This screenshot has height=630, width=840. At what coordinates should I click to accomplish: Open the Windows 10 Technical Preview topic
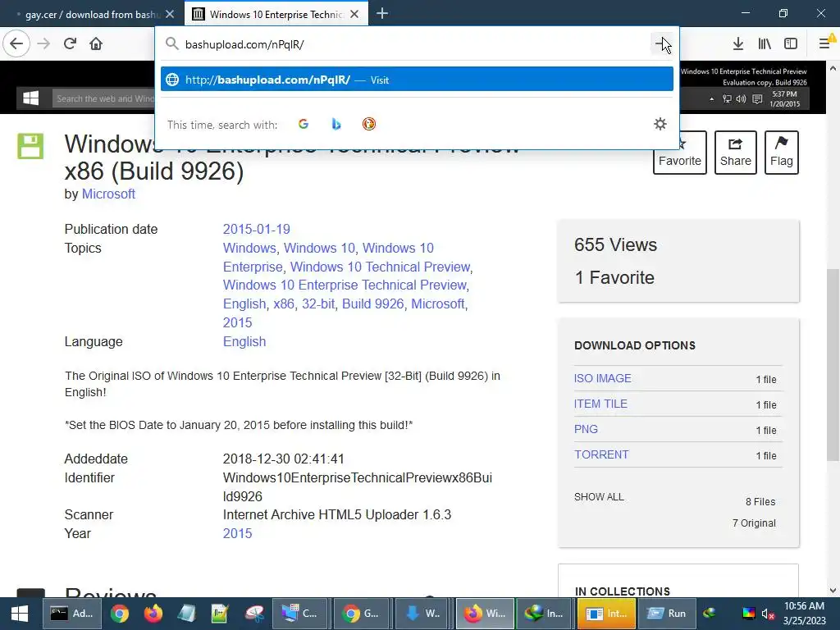click(380, 267)
